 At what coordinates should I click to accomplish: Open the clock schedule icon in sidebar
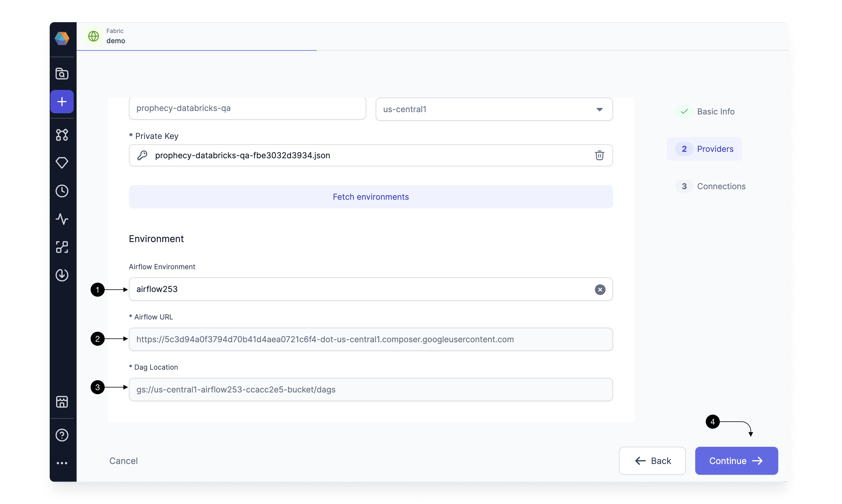point(62,191)
